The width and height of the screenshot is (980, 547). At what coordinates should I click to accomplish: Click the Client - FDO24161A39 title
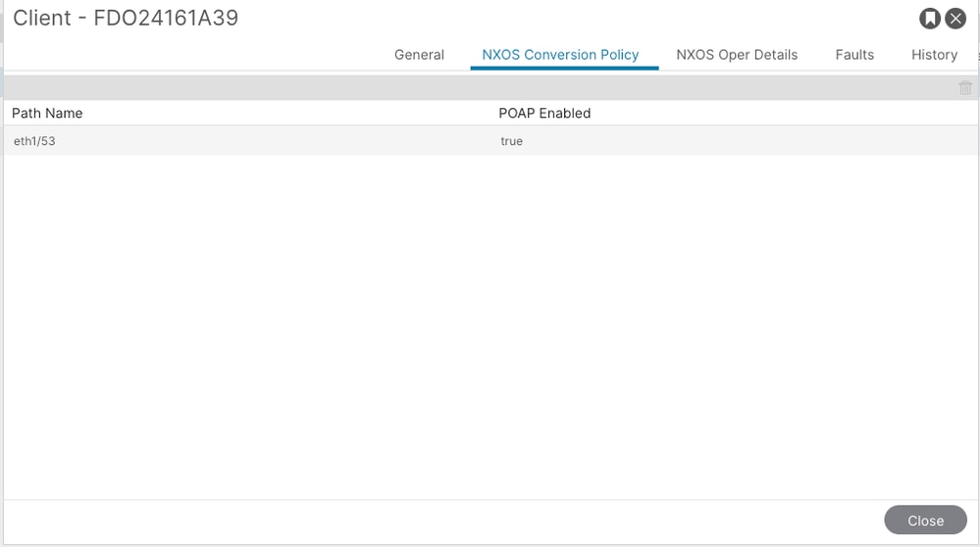tap(126, 18)
